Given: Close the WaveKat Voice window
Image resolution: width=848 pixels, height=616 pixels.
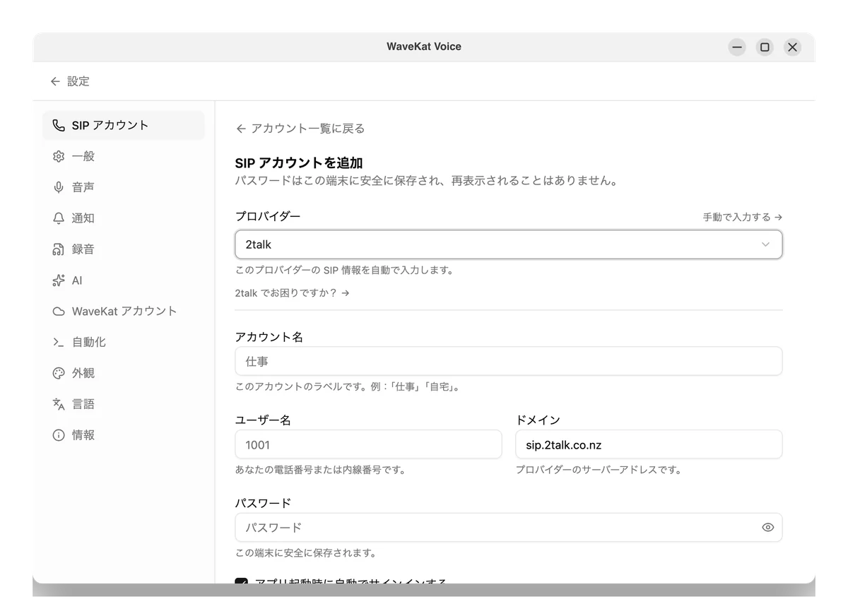Looking at the screenshot, I should [792, 47].
